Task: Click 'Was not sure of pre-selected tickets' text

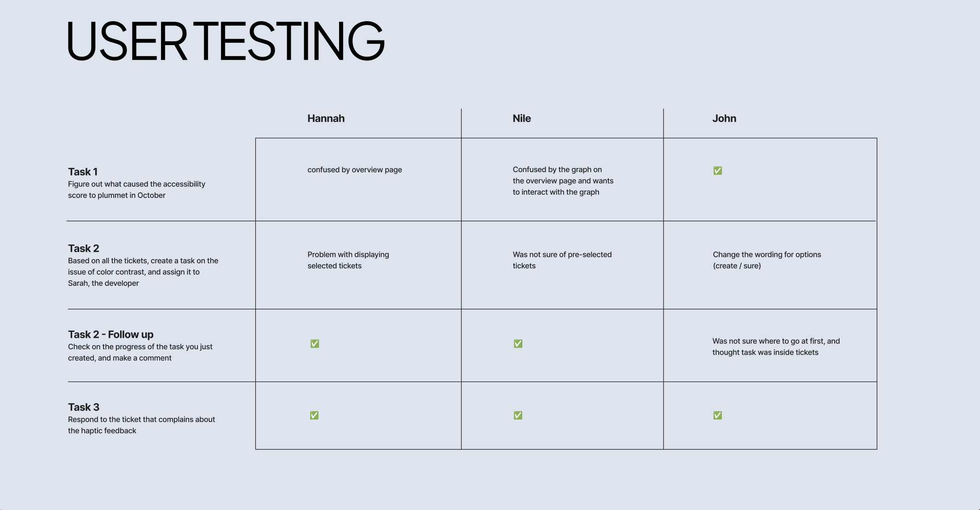Action: pyautogui.click(x=562, y=260)
